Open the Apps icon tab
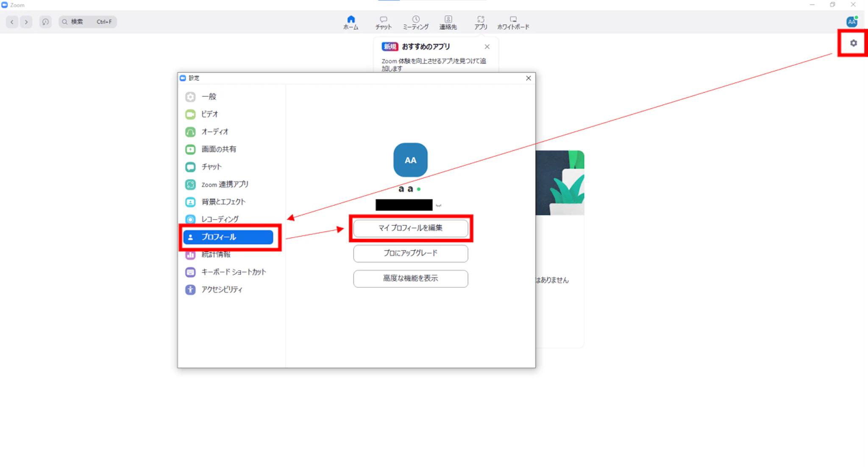The width and height of the screenshot is (868, 467). pyautogui.click(x=481, y=22)
